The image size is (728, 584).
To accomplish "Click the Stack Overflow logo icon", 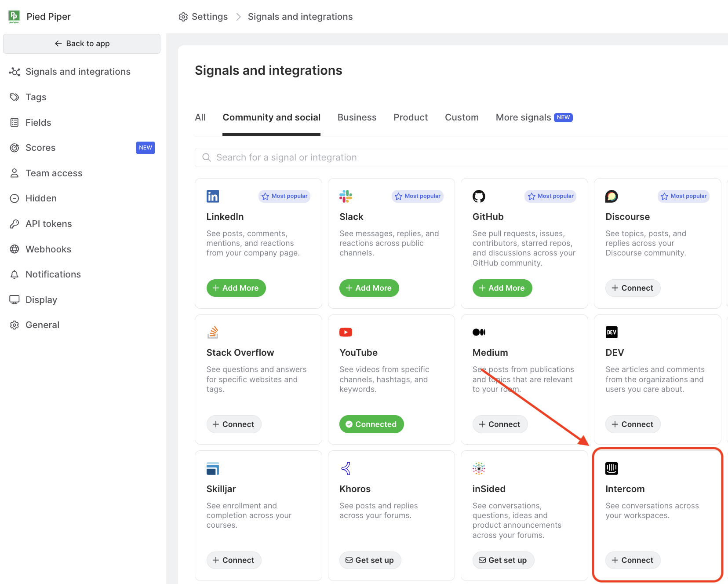I will click(x=213, y=332).
